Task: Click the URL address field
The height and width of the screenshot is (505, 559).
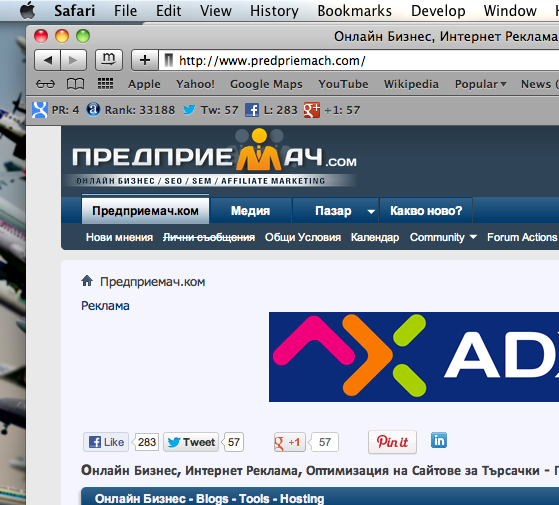Action: 359,60
